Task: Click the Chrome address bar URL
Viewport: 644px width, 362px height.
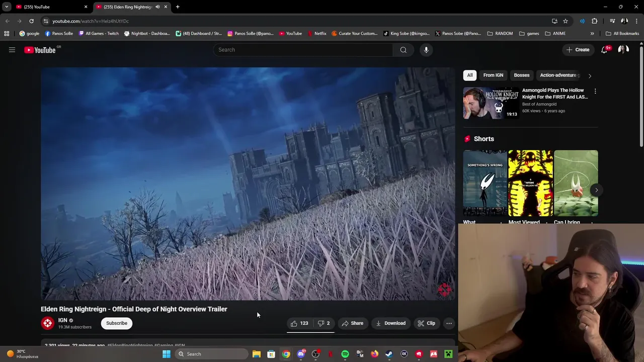Action: point(91,21)
